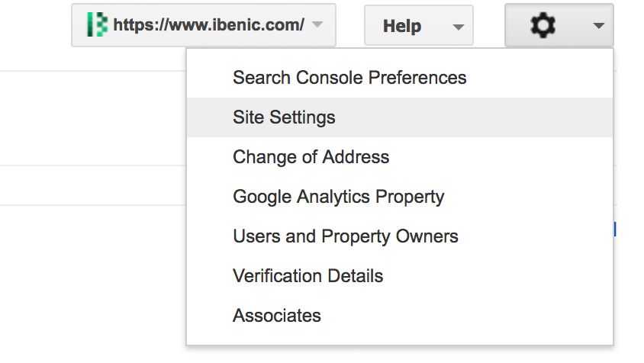Go to Users and Property Owners

346,236
